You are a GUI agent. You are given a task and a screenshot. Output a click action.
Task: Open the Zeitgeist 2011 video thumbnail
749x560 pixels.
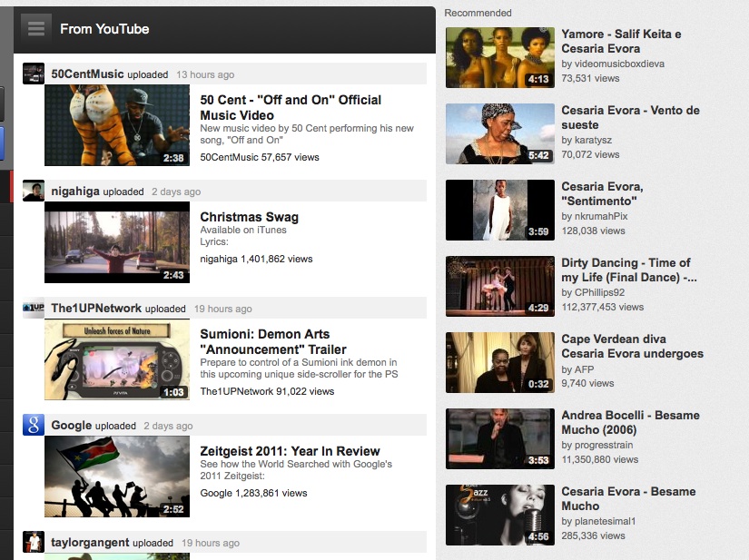tap(117, 476)
